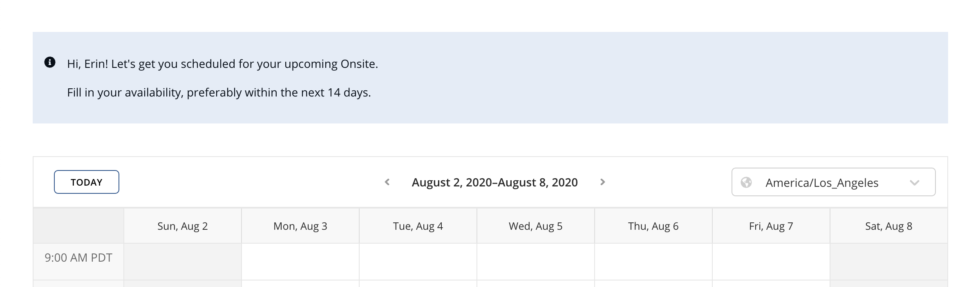Open the America/Los_Angeles timezone dropdown
The height and width of the screenshot is (287, 980).
click(833, 182)
